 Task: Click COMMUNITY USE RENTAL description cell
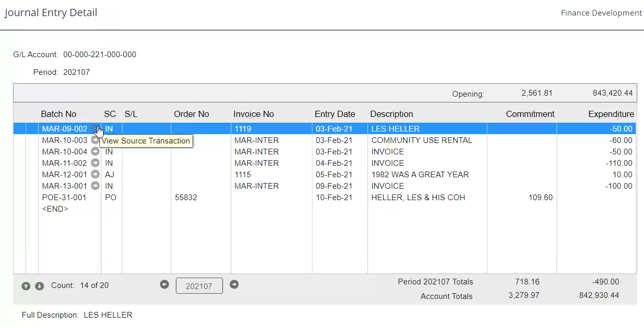pos(421,140)
